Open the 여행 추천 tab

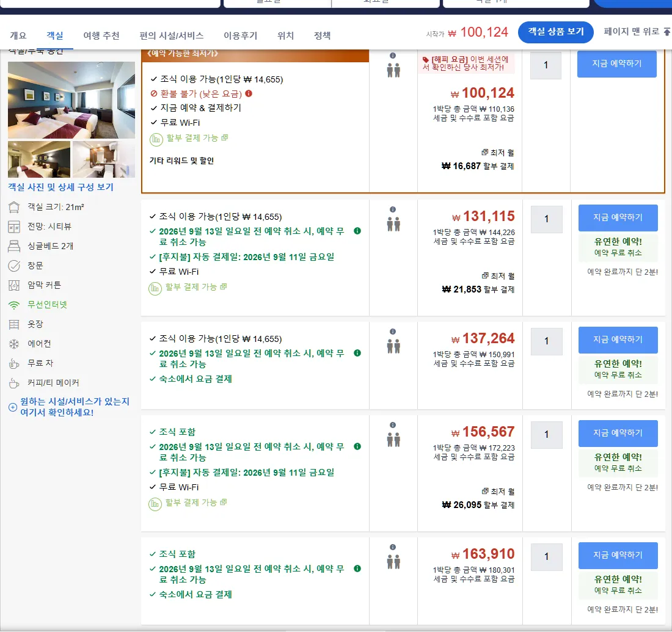click(101, 35)
